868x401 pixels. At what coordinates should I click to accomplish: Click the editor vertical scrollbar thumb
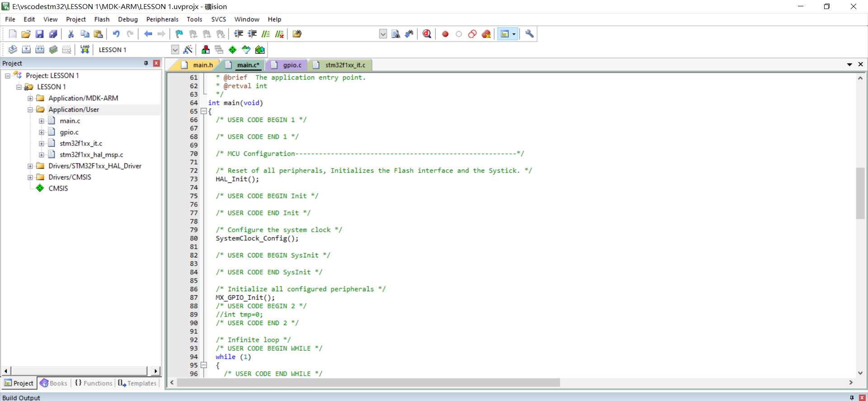pos(860,193)
